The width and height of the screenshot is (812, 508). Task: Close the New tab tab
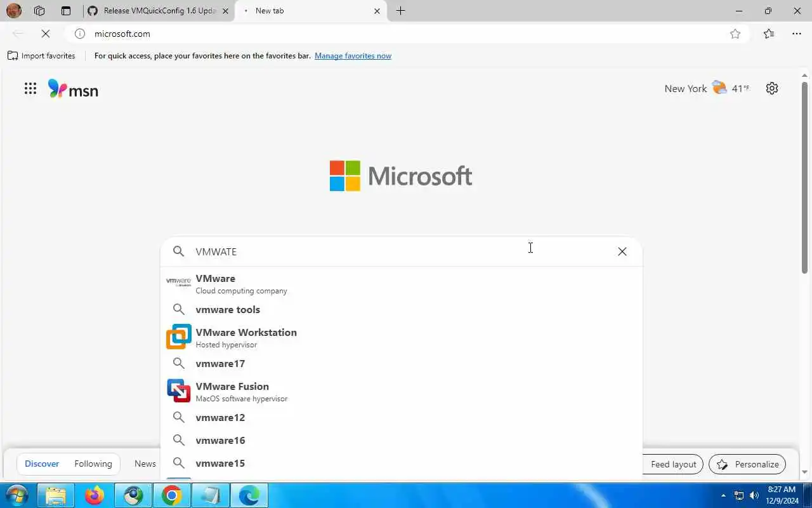coord(377,11)
